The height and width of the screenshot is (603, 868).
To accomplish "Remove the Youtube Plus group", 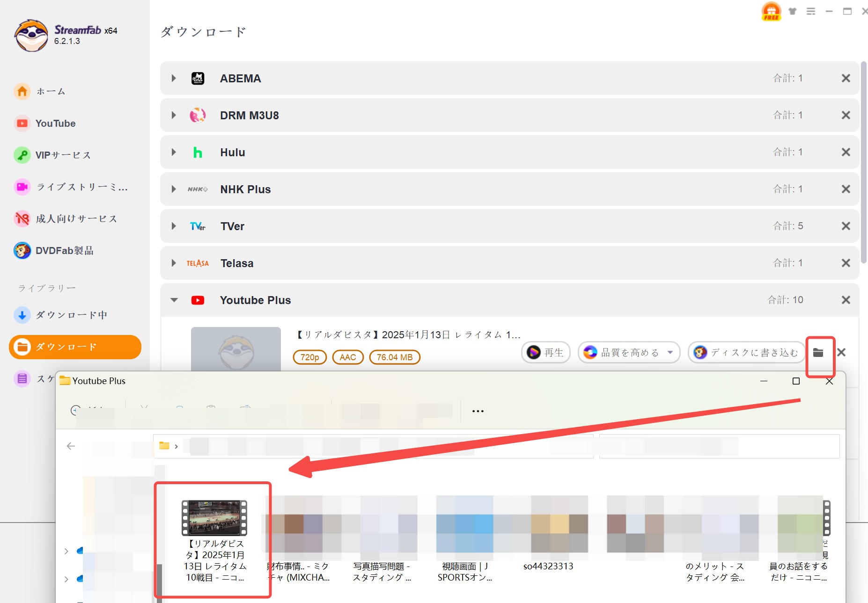I will coord(846,300).
